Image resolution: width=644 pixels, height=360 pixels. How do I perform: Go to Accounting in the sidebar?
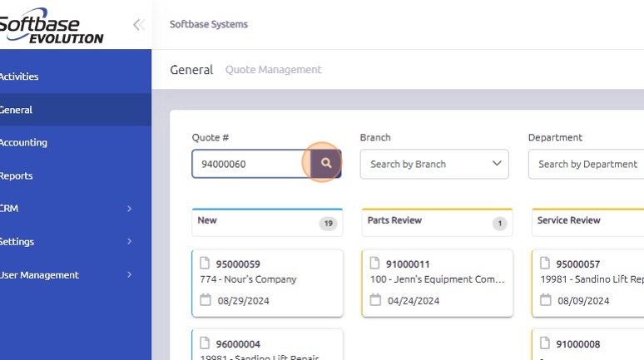[x=23, y=142]
